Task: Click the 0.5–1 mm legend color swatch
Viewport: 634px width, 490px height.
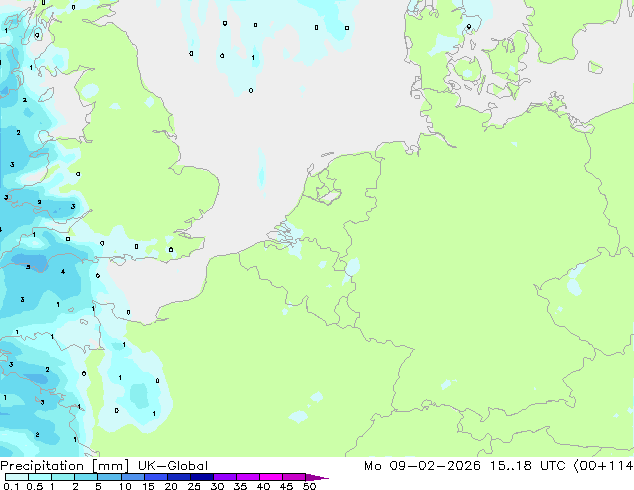Action: pyautogui.click(x=40, y=477)
